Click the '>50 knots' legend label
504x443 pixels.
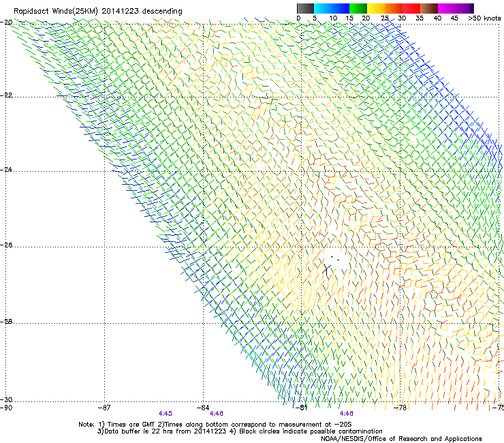coord(484,18)
